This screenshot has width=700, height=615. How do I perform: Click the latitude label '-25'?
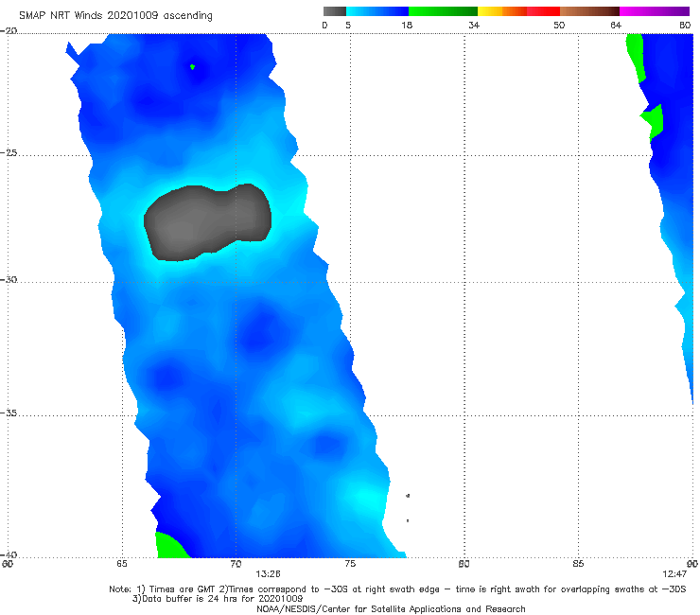(x=9, y=152)
